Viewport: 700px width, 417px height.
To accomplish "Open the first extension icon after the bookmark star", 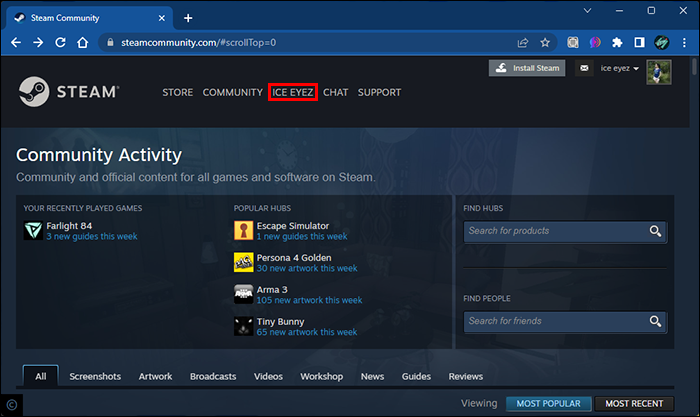I will coord(573,42).
